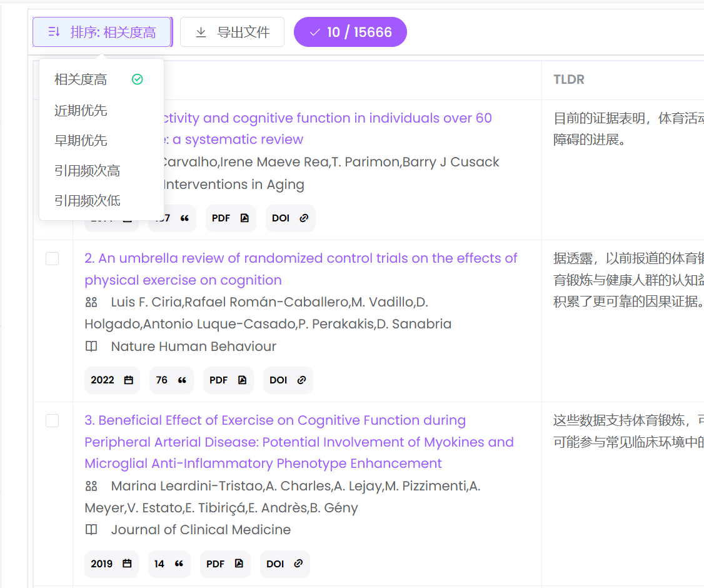Screen dimensions: 704x588
Task: Click the sort arrows icon on 排序 button
Action: pyautogui.click(x=53, y=31)
